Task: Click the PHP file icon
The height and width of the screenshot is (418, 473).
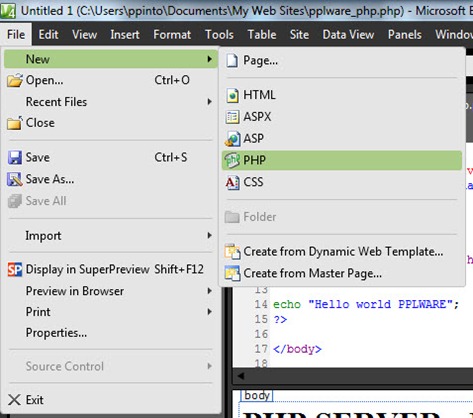Action: (232, 160)
